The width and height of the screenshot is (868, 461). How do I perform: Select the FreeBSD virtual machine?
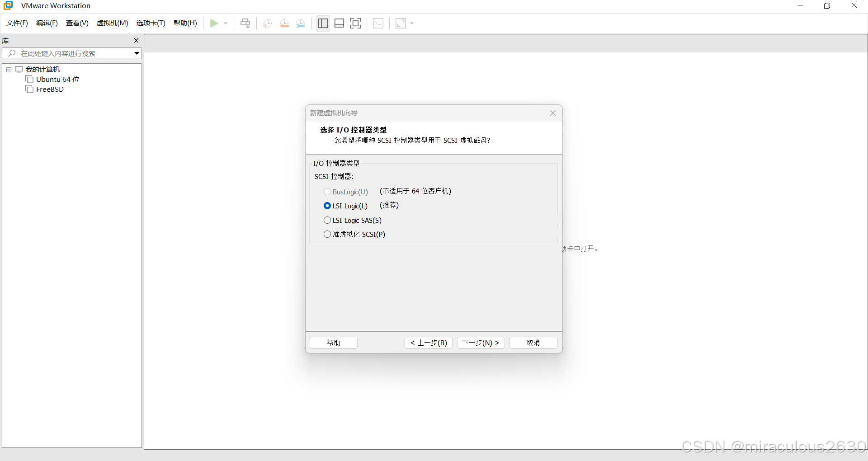(50, 89)
